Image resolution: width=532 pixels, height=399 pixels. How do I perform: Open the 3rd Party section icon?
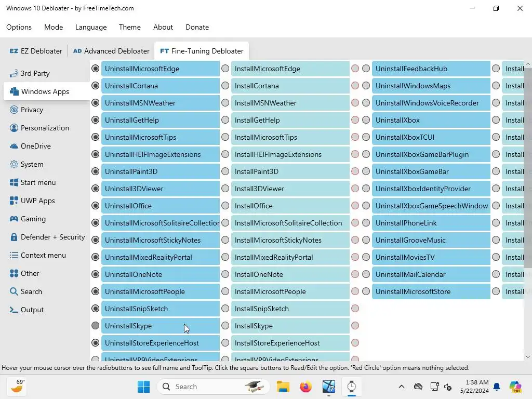(14, 73)
